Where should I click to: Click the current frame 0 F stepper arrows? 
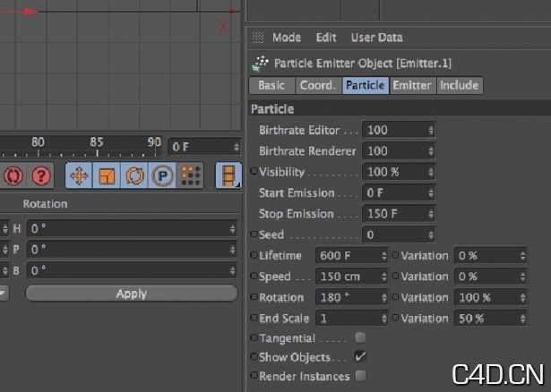coord(237,147)
